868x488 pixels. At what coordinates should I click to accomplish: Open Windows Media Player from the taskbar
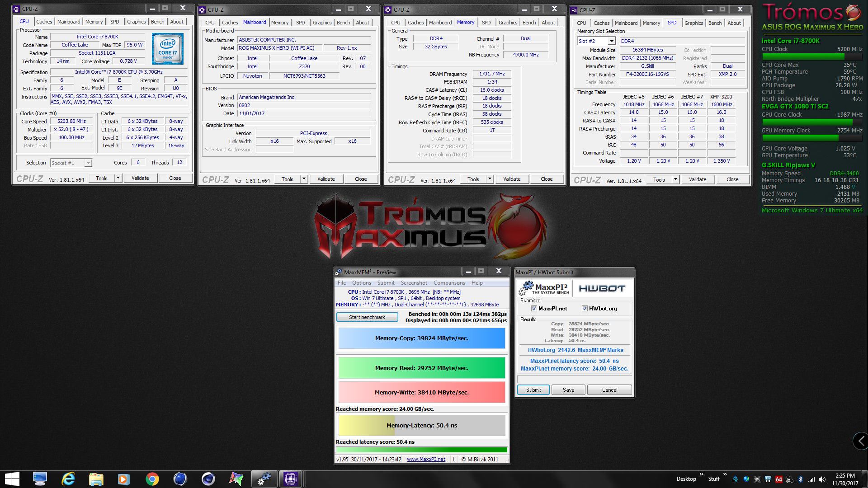click(123, 479)
